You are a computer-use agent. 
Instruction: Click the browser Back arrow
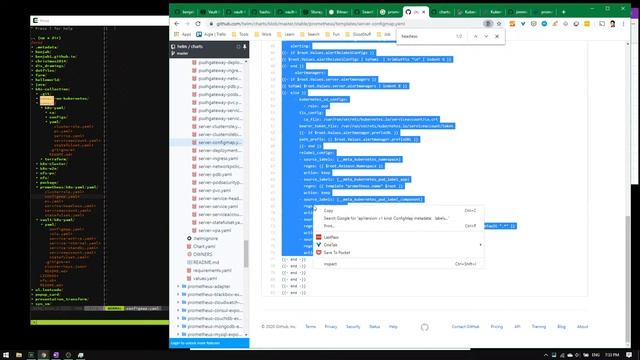point(177,24)
